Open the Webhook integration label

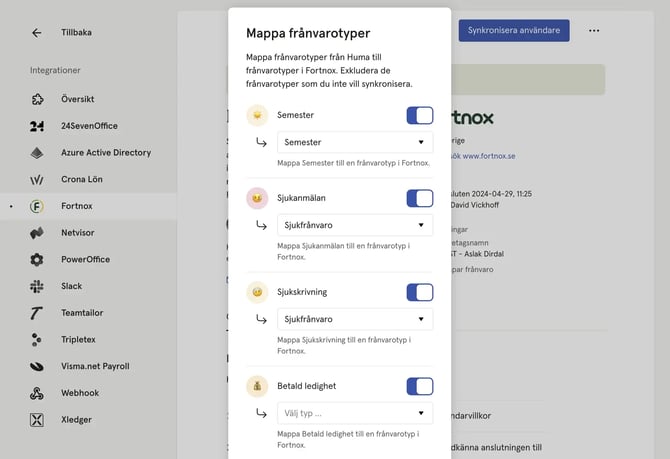point(80,393)
